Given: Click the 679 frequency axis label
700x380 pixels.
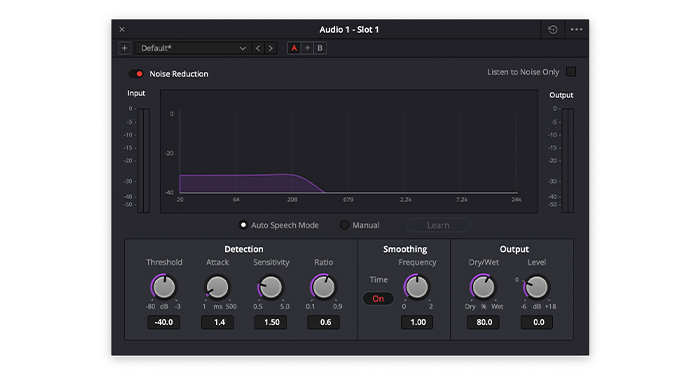Looking at the screenshot, I should point(348,200).
